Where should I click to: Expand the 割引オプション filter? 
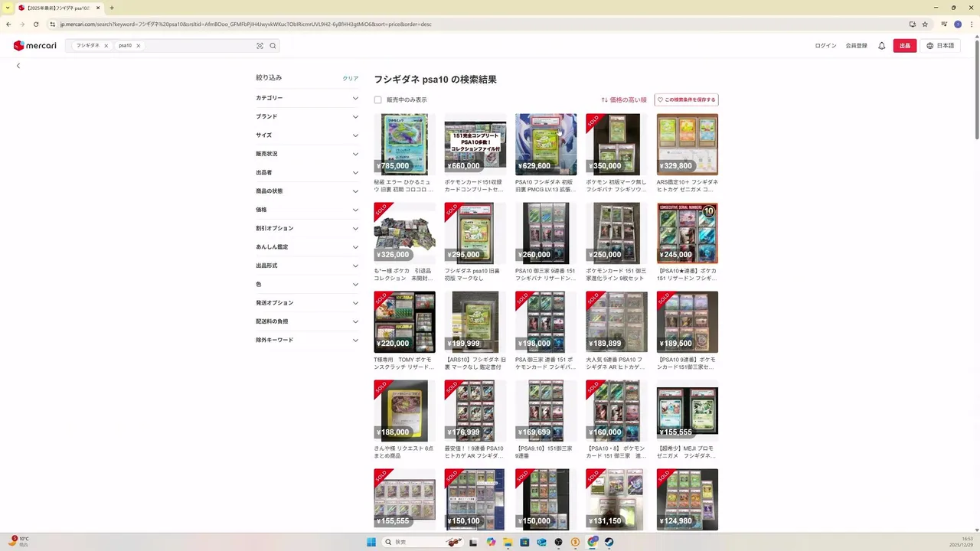pyautogui.click(x=307, y=228)
